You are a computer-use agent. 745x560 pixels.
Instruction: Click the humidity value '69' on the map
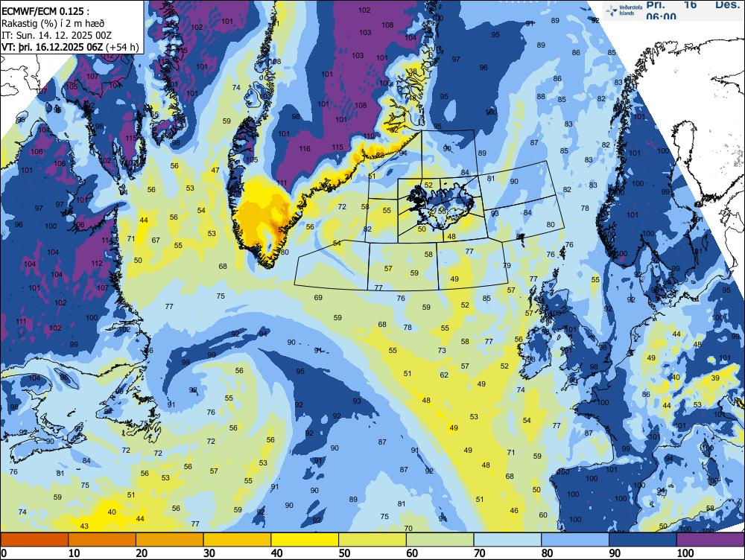(318, 297)
